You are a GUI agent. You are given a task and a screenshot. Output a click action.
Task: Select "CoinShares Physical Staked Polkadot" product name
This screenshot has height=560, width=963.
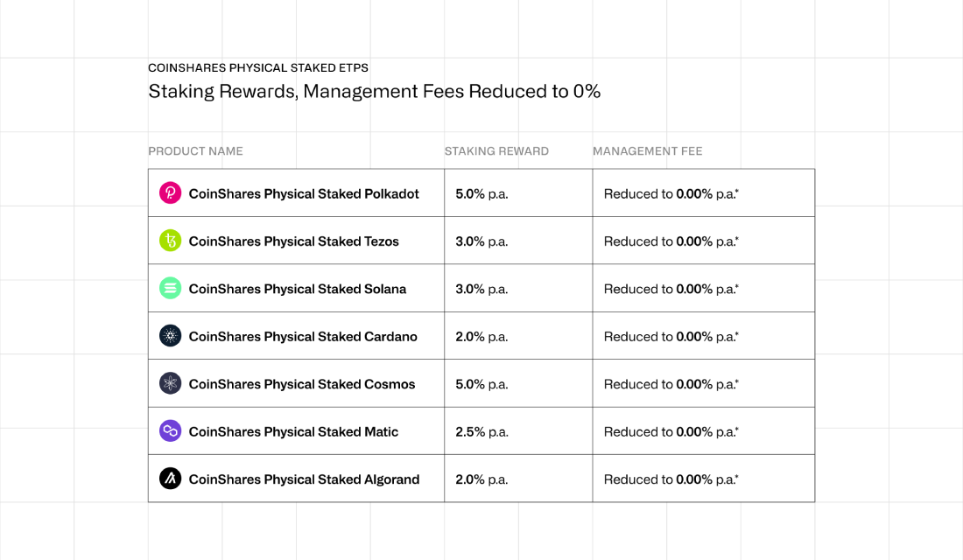point(304,194)
